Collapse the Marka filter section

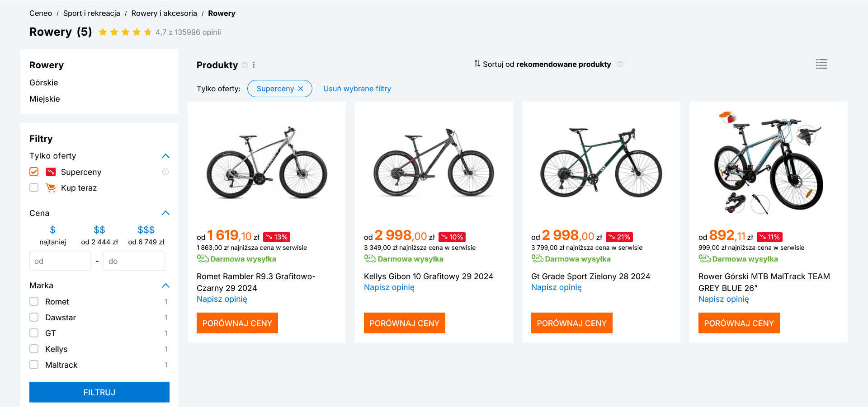point(165,285)
